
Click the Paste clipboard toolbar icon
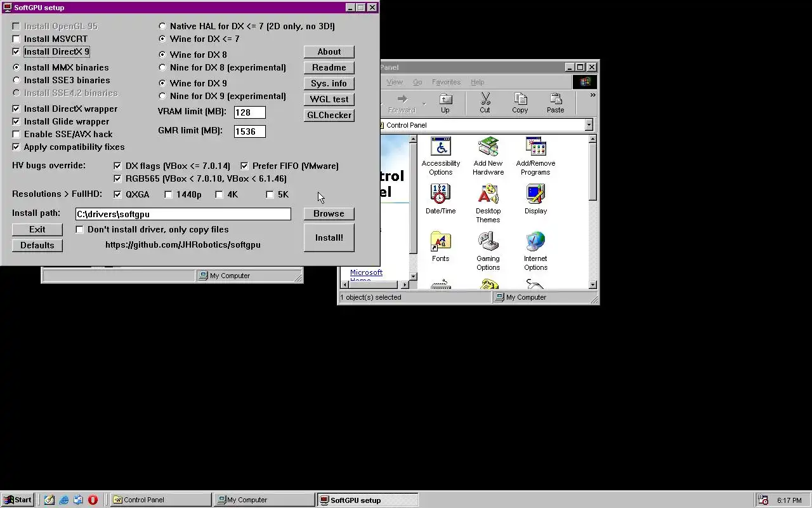click(x=556, y=104)
